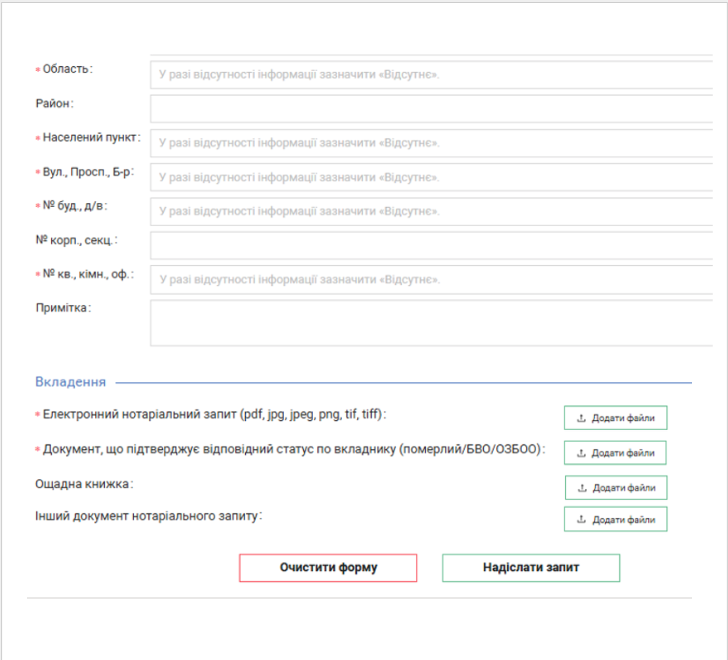Submit with the Надіслати запит button

pos(531,568)
